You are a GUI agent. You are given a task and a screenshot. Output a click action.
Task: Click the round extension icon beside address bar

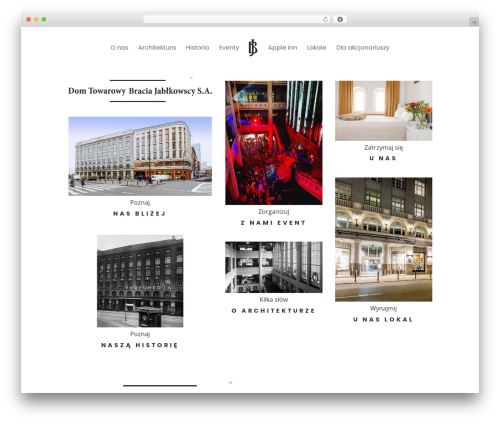340,19
